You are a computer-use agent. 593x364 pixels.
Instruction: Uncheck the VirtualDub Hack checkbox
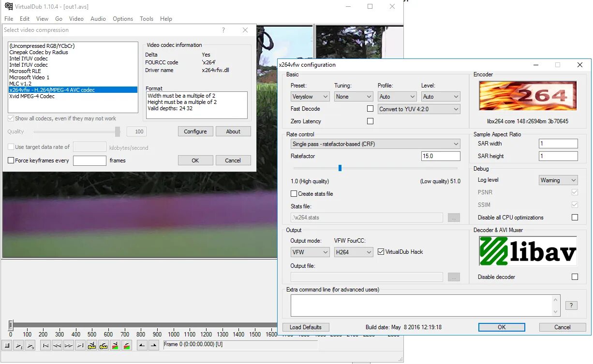point(381,252)
